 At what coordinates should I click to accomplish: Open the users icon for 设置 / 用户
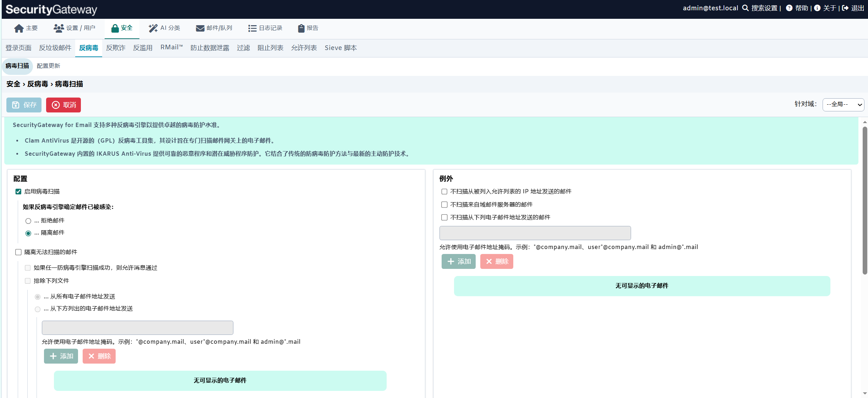pyautogui.click(x=59, y=28)
